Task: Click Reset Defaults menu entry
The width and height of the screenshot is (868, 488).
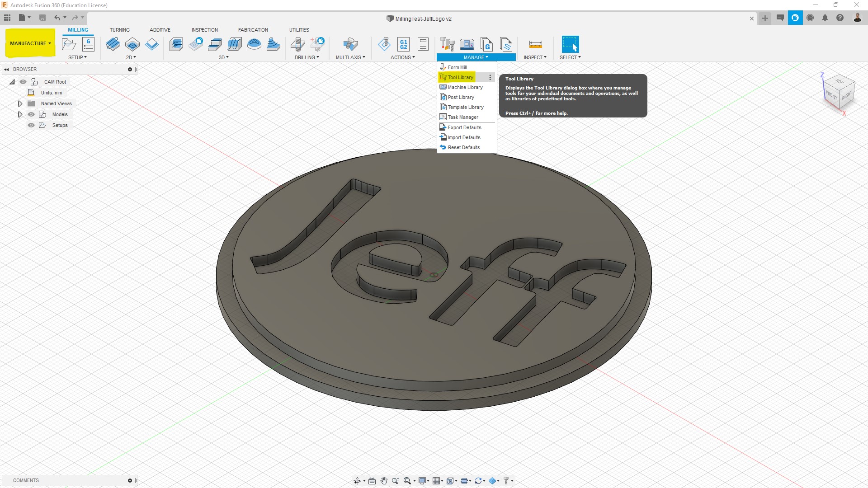Action: click(463, 147)
